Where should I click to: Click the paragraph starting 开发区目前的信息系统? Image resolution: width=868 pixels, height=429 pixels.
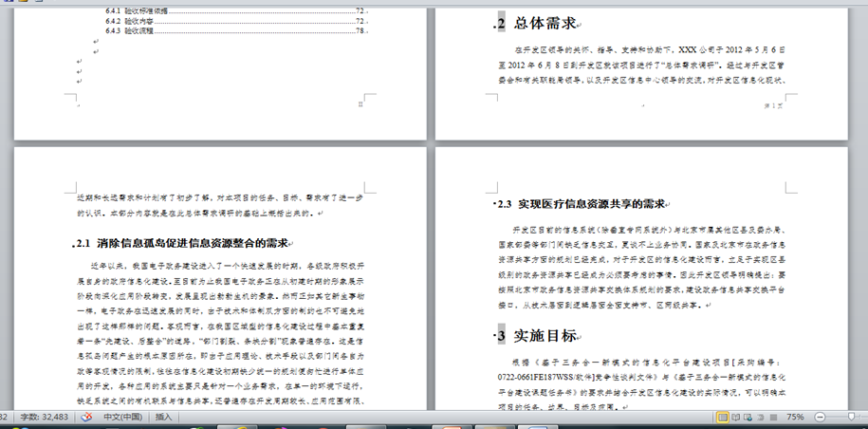pos(641,267)
